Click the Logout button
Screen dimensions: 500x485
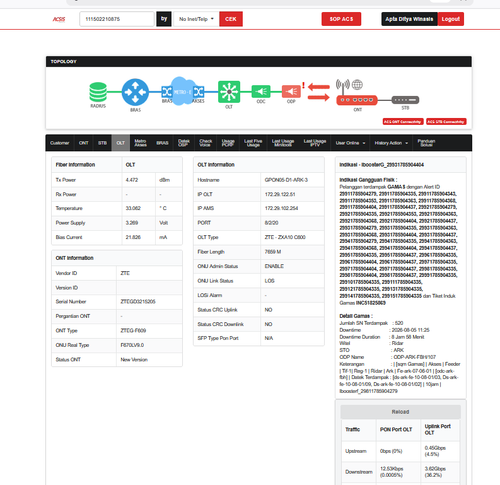(x=451, y=19)
